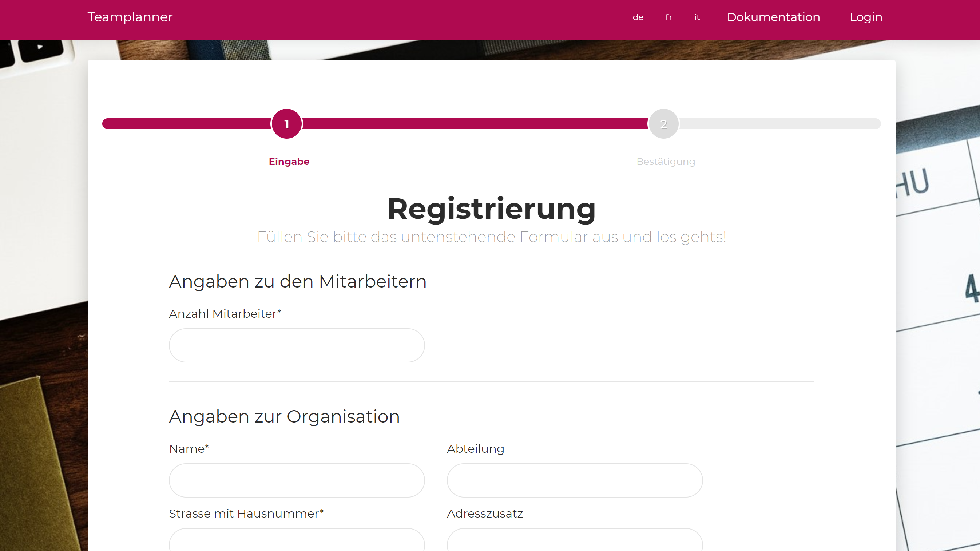Click the Strasse mit Hausnummer* label
Image resolution: width=980 pixels, height=551 pixels.
tap(246, 513)
